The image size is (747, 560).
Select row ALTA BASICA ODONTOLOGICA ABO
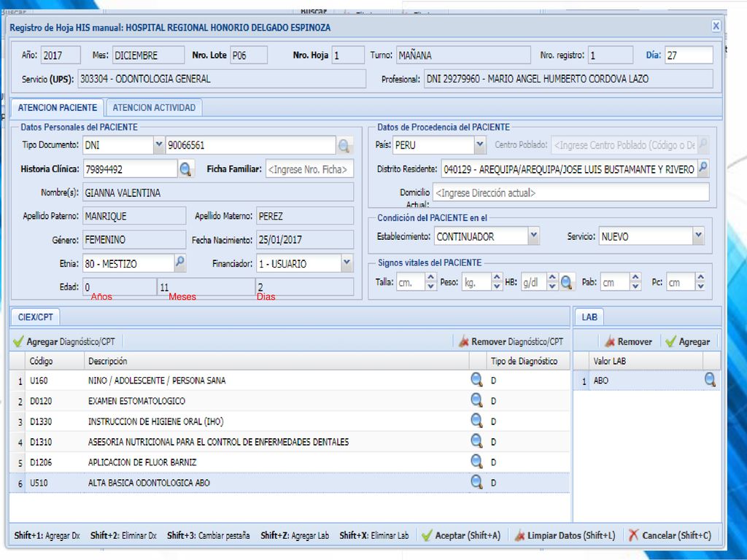pyautogui.click(x=290, y=483)
